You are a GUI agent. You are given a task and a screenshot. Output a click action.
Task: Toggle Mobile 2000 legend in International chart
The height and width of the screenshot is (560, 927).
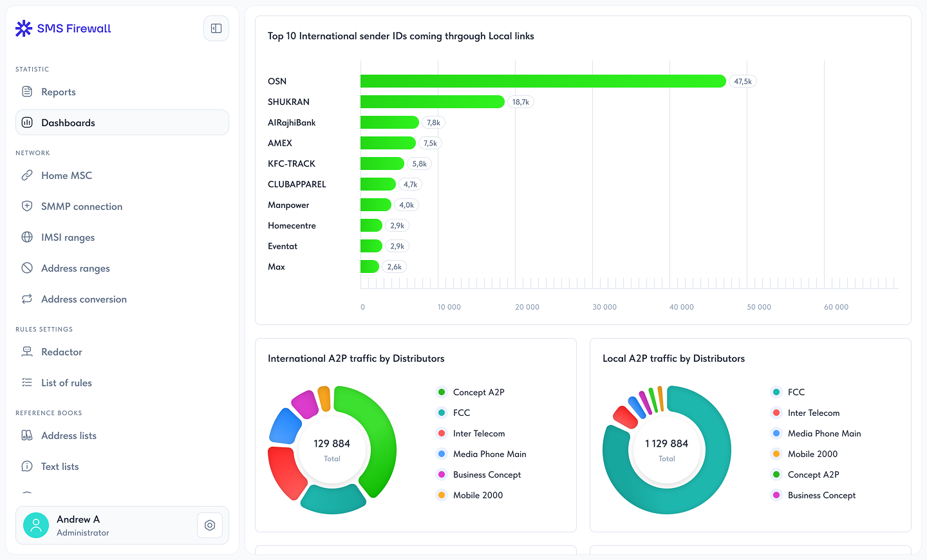(x=478, y=495)
